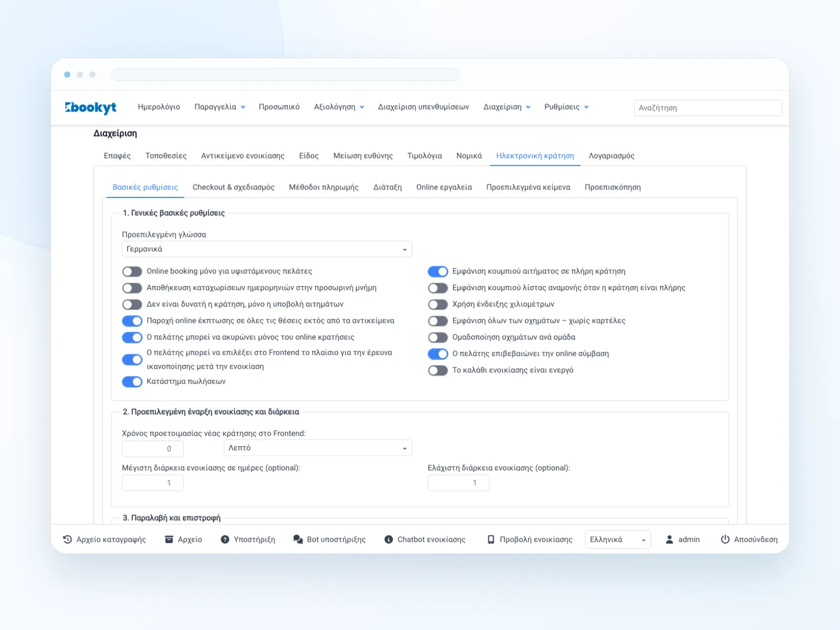Open Προσωπικό page
The width and height of the screenshot is (840, 630).
tap(279, 107)
